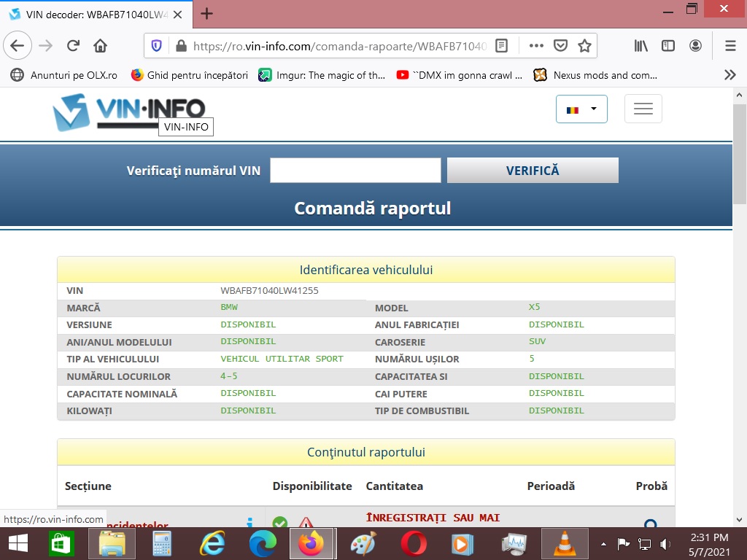The image size is (747, 560).
Task: Toggle reader view in the address bar
Action: (x=501, y=46)
